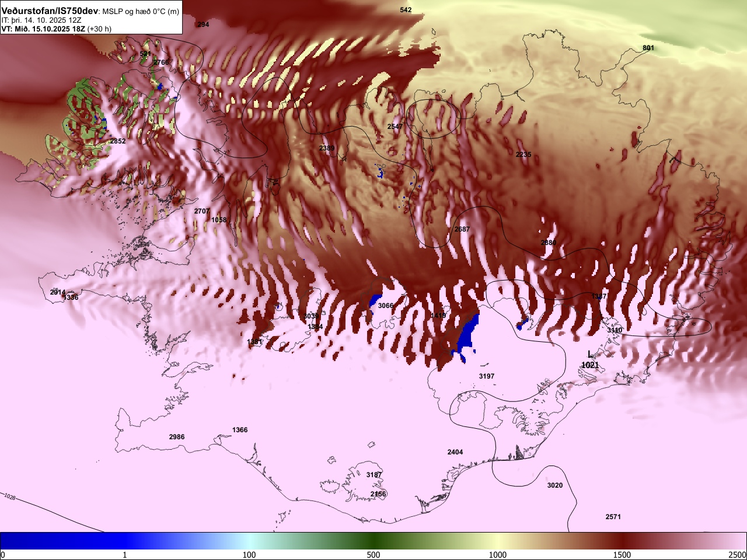Click the 1058 height label
Image resolution: width=747 pixels, height=560 pixels.
(x=219, y=220)
